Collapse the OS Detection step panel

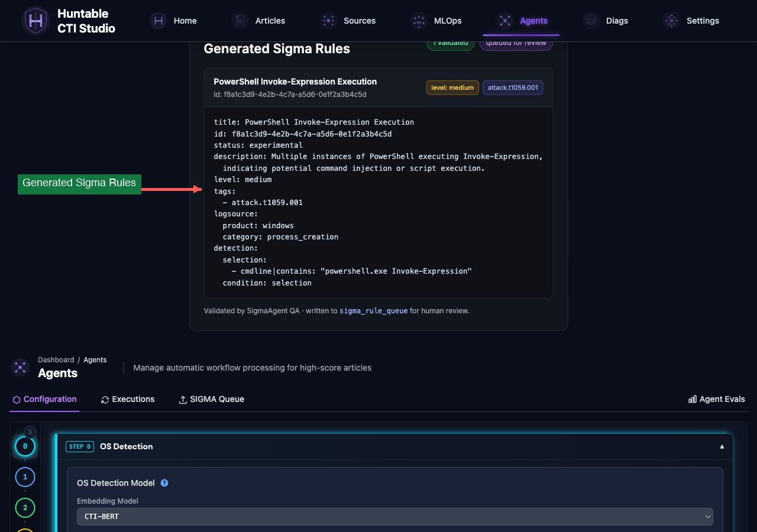point(722,446)
